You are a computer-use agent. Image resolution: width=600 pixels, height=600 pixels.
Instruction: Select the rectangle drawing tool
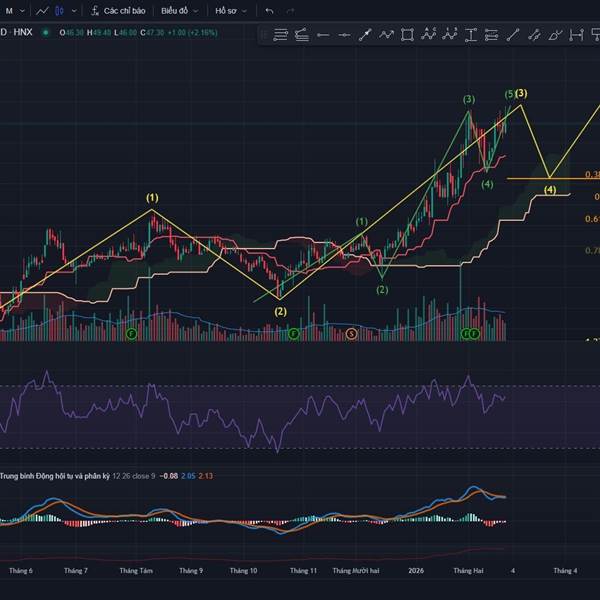point(408,35)
